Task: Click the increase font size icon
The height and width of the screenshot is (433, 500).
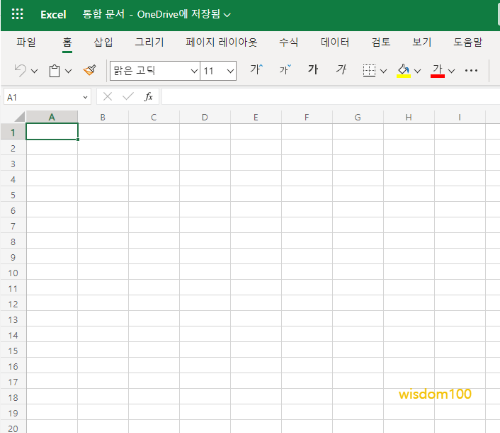Action: (256, 69)
